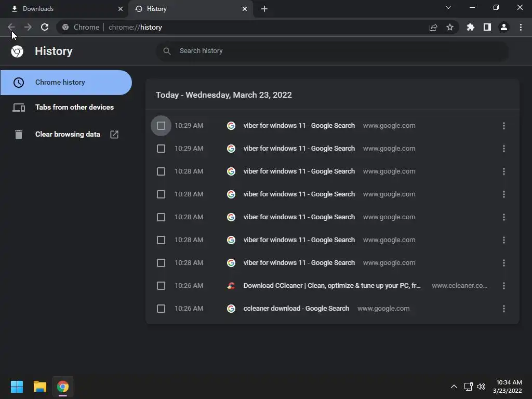
Task: Open the three-dot Chrome main menu
Action: 521,27
